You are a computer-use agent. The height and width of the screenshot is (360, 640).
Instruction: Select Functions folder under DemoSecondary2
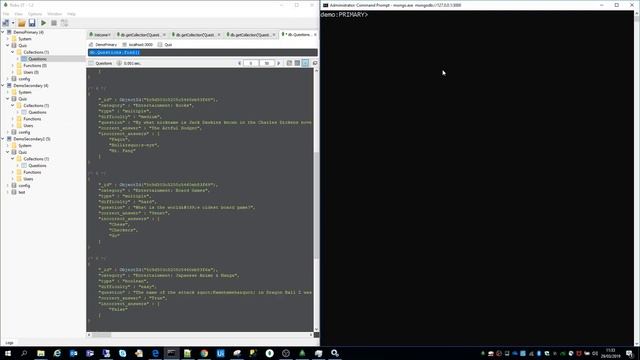(x=32, y=172)
